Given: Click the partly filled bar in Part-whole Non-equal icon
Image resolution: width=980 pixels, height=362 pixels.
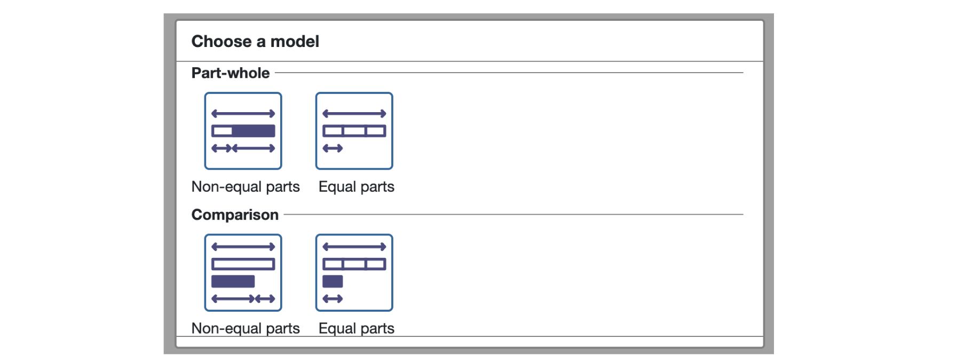Looking at the screenshot, I should pos(243,131).
